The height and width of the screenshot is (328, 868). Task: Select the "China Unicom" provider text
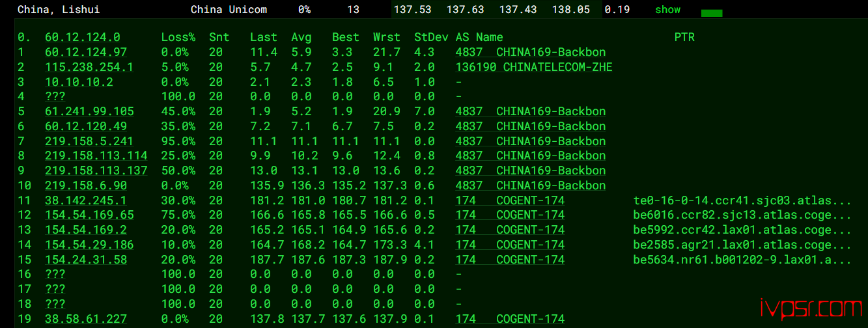coord(229,10)
